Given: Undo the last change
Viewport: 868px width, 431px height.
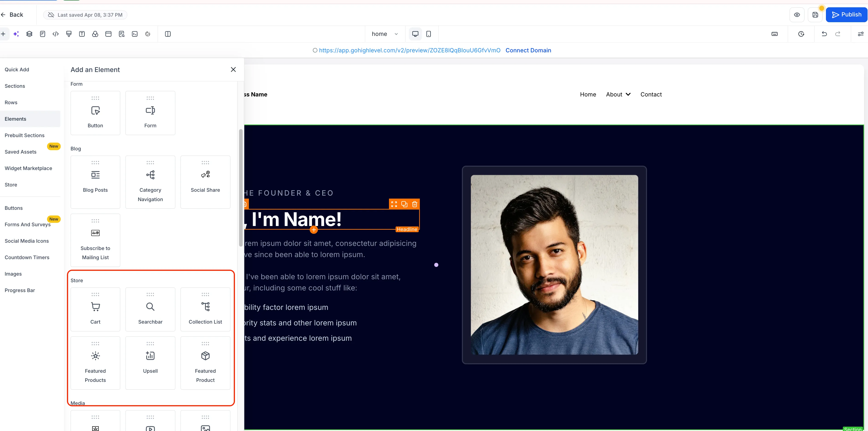Looking at the screenshot, I should click(824, 34).
